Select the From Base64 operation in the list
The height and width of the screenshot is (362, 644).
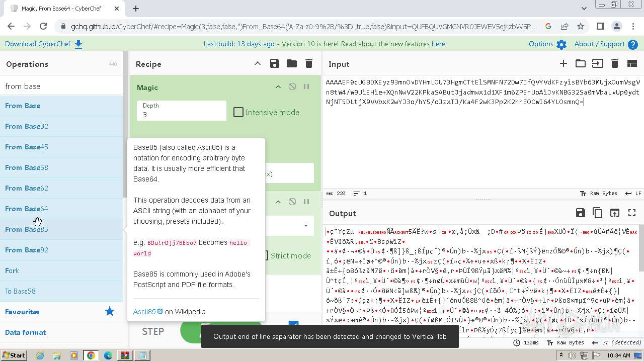[61, 209]
